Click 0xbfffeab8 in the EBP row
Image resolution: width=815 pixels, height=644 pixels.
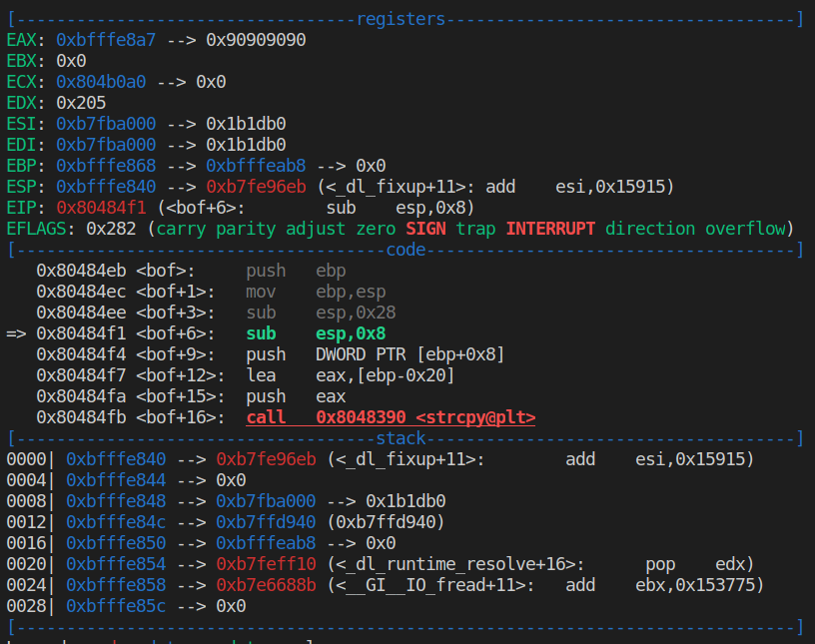pos(256,166)
